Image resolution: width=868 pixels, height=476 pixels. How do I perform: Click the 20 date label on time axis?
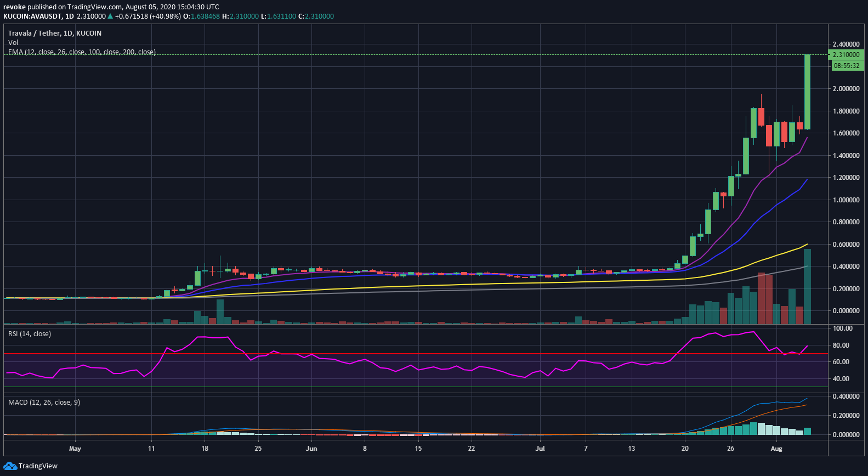pos(685,449)
